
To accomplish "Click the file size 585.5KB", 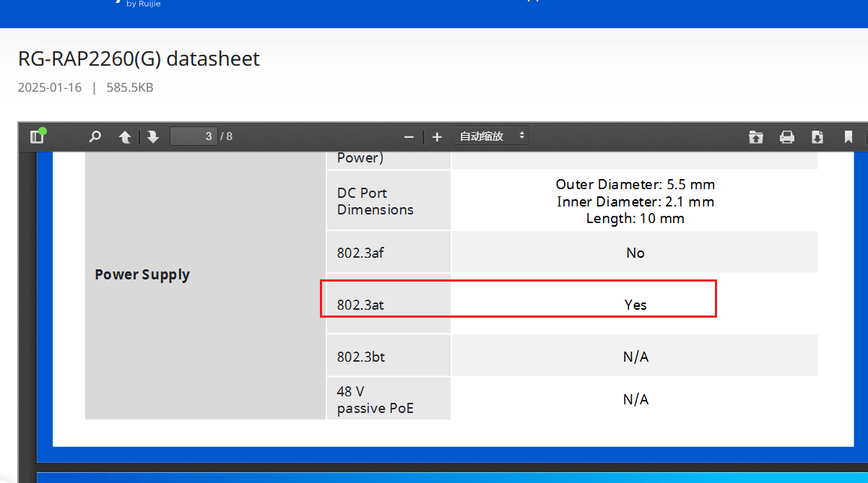I will coord(130,87).
